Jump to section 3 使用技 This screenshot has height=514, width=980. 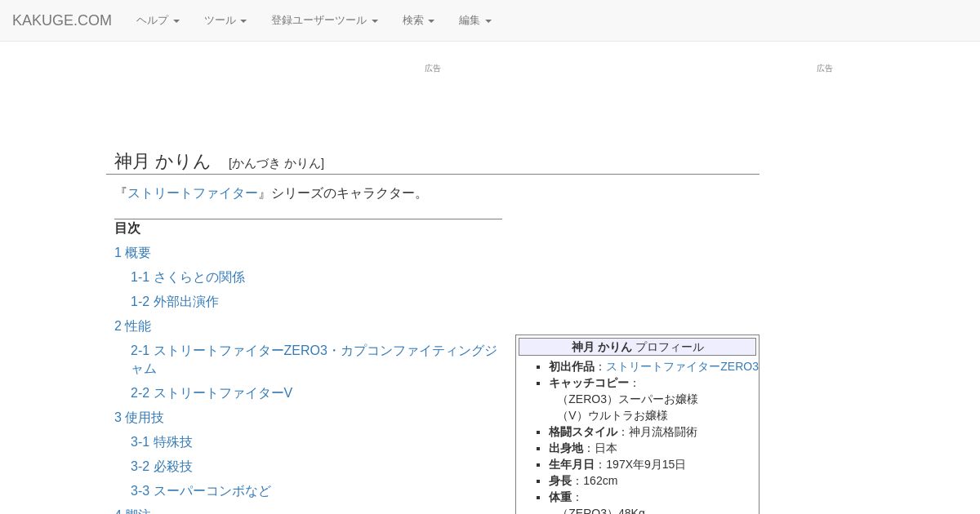139,418
